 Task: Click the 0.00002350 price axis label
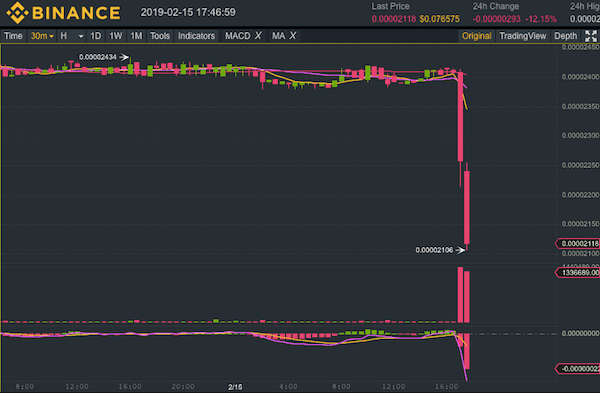tap(580, 106)
